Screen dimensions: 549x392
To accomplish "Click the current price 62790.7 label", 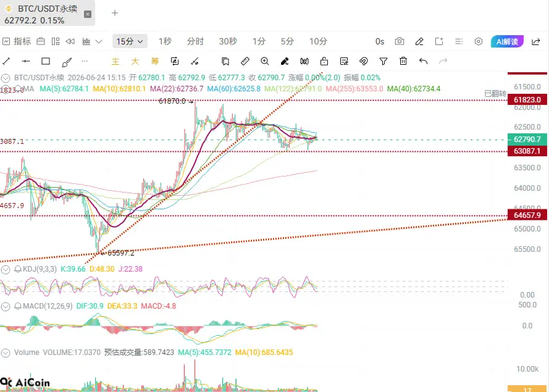I will (527, 140).
